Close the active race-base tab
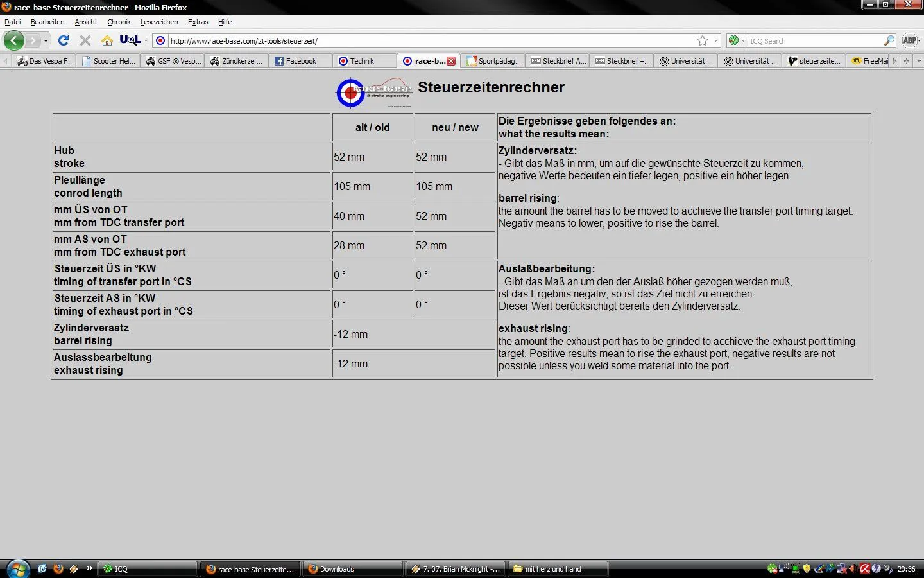 click(451, 61)
